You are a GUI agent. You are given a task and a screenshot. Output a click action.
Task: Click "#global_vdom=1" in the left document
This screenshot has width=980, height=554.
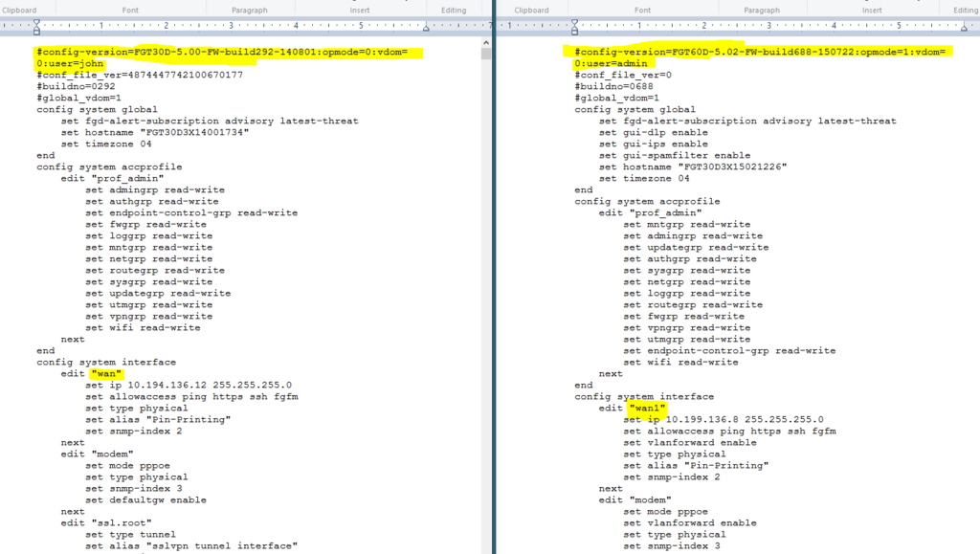[78, 98]
